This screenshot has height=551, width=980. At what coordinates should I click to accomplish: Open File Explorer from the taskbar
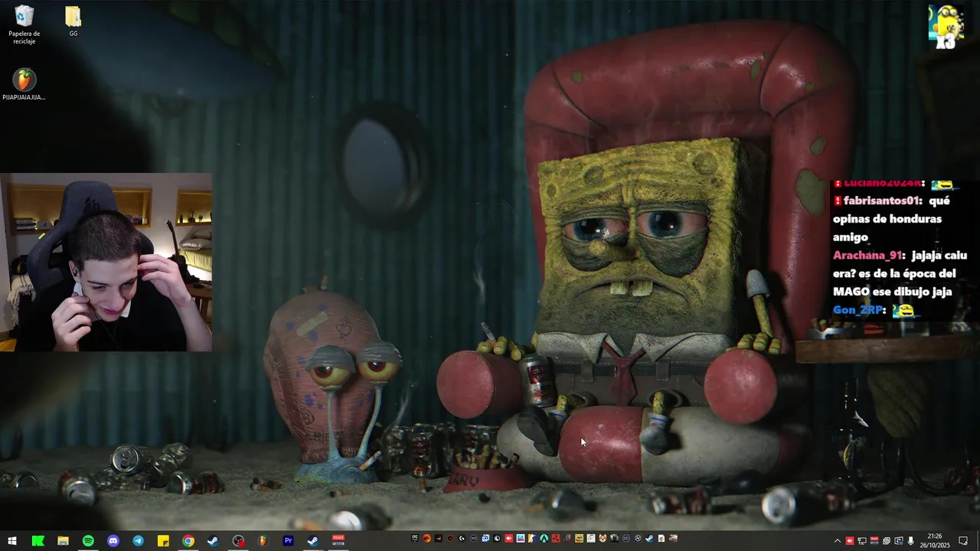click(x=63, y=541)
